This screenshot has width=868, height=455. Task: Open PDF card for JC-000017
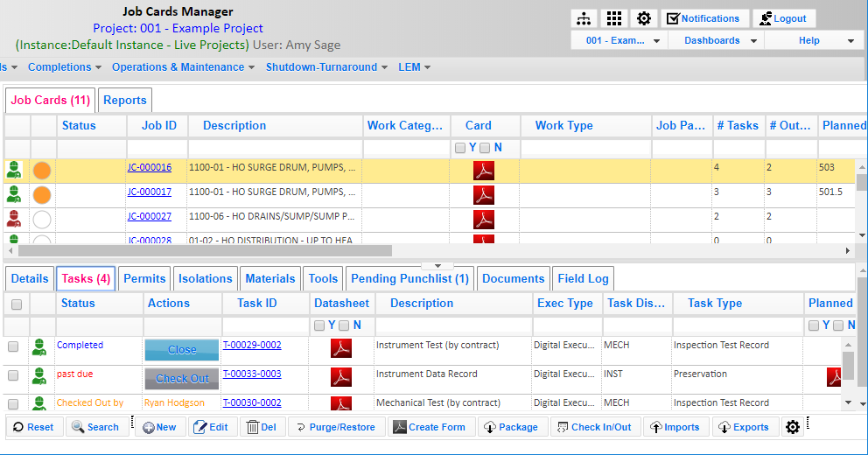[x=484, y=195]
